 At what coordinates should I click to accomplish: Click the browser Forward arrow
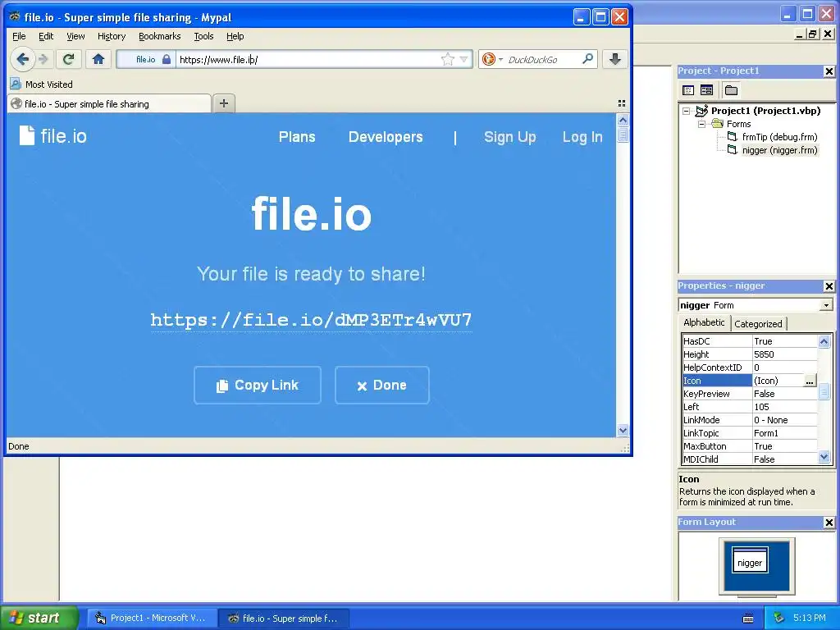44,59
